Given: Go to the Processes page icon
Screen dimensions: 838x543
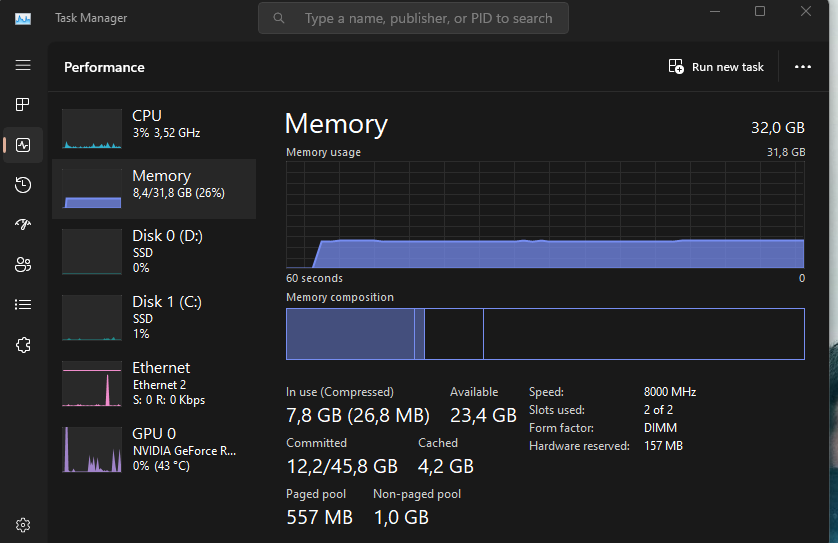Looking at the screenshot, I should coord(23,105).
